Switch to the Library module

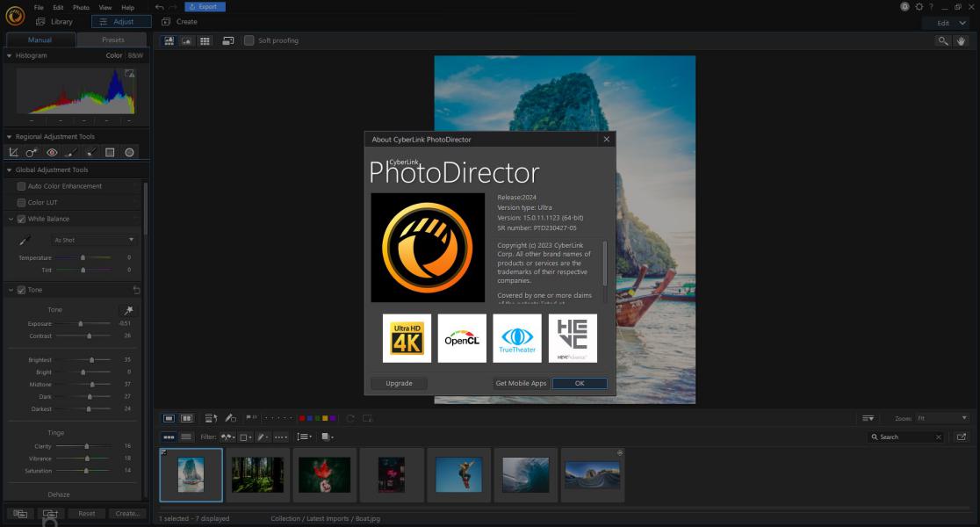(55, 22)
